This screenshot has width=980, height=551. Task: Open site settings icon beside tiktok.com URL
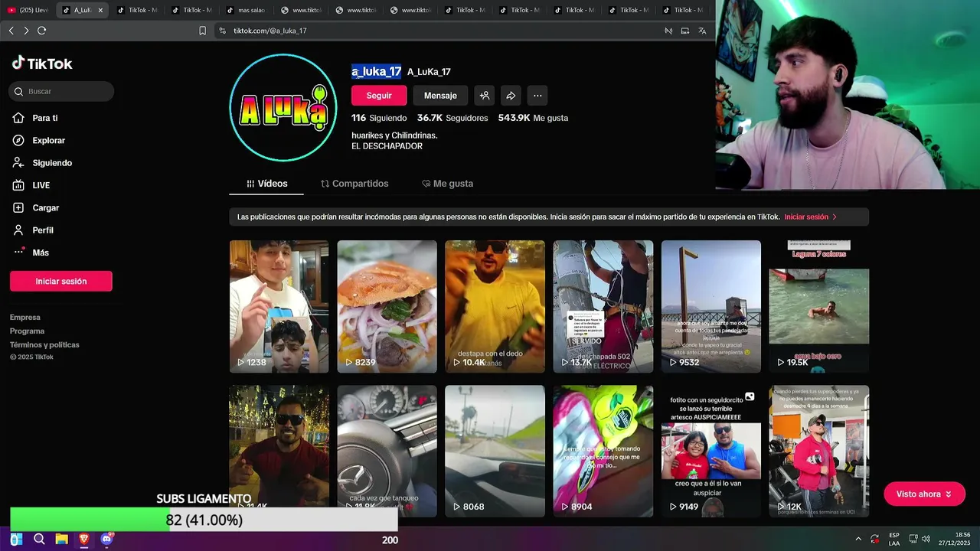(222, 31)
